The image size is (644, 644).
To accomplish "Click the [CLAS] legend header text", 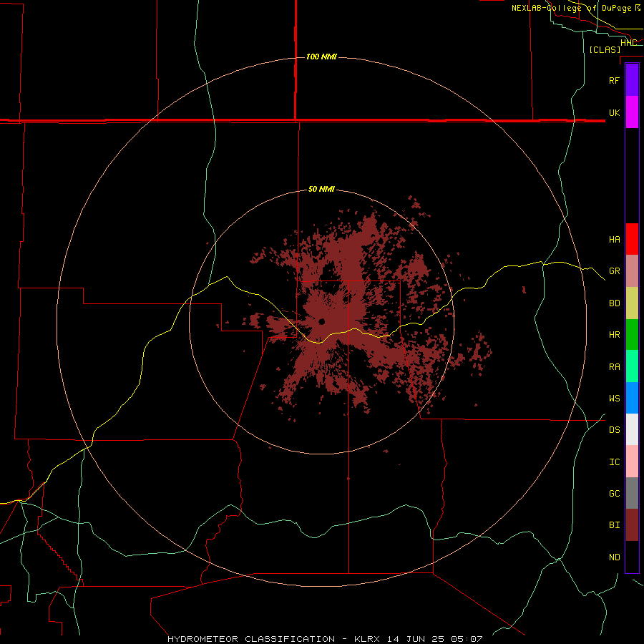I will (605, 49).
